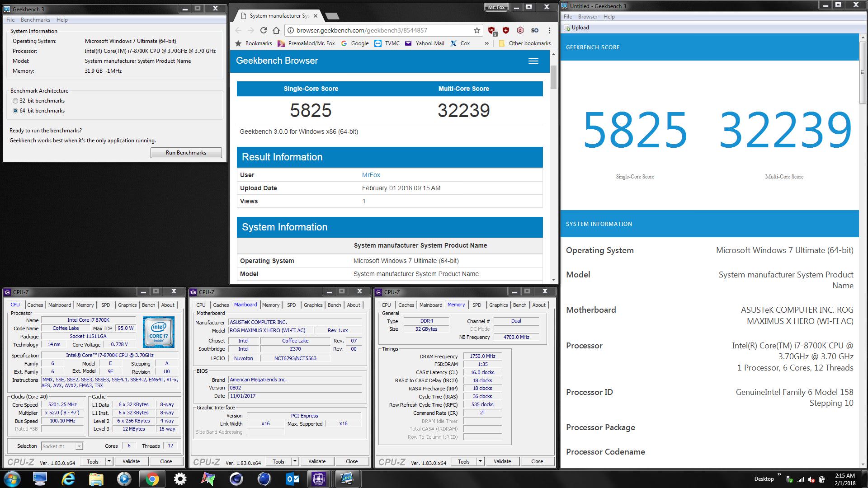This screenshot has height=488, width=868.
Task: Select 64-bit benchmarks radio button
Action: [15, 111]
